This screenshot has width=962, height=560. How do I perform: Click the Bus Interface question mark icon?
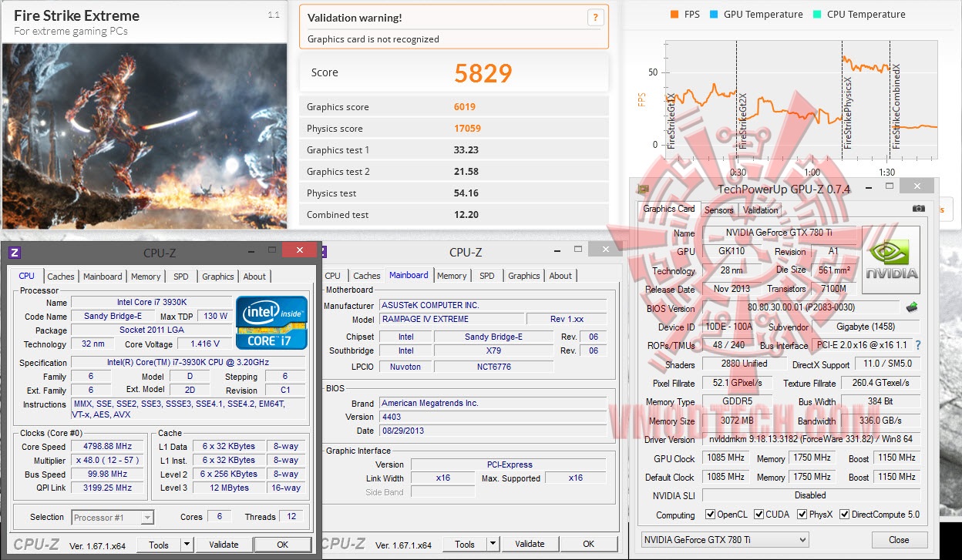[918, 346]
